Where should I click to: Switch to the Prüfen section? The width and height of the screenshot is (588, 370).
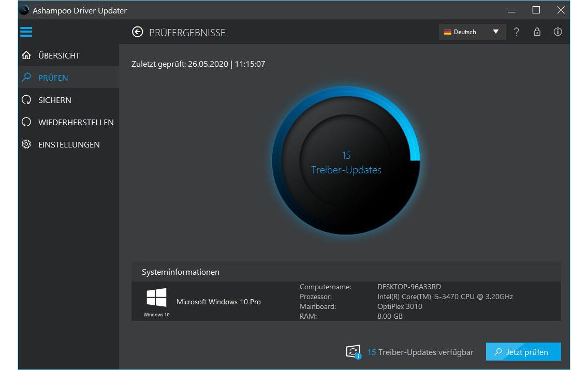coord(53,77)
